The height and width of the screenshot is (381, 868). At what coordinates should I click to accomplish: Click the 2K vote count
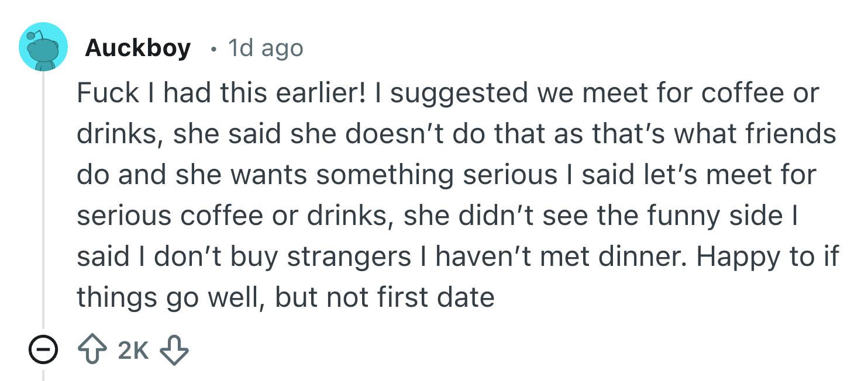[x=133, y=349]
